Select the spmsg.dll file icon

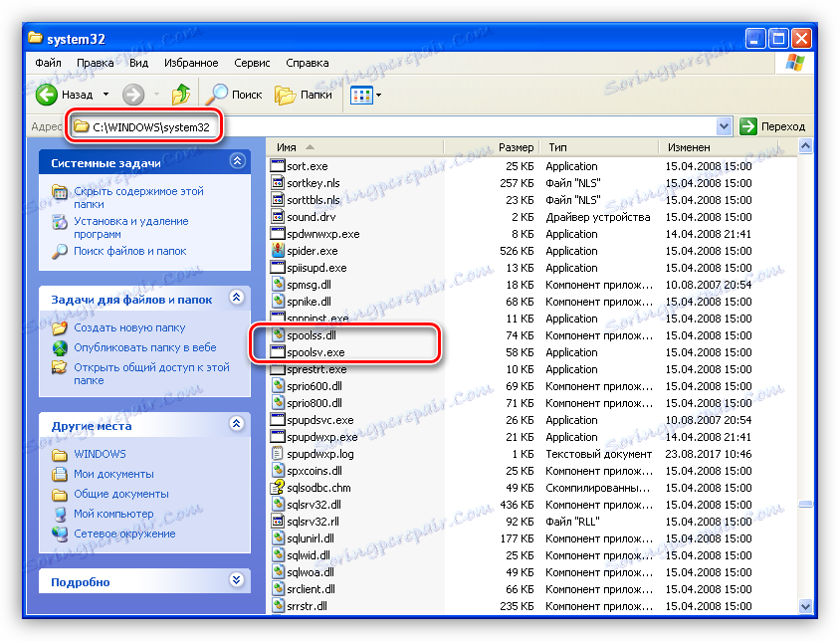click(x=278, y=284)
